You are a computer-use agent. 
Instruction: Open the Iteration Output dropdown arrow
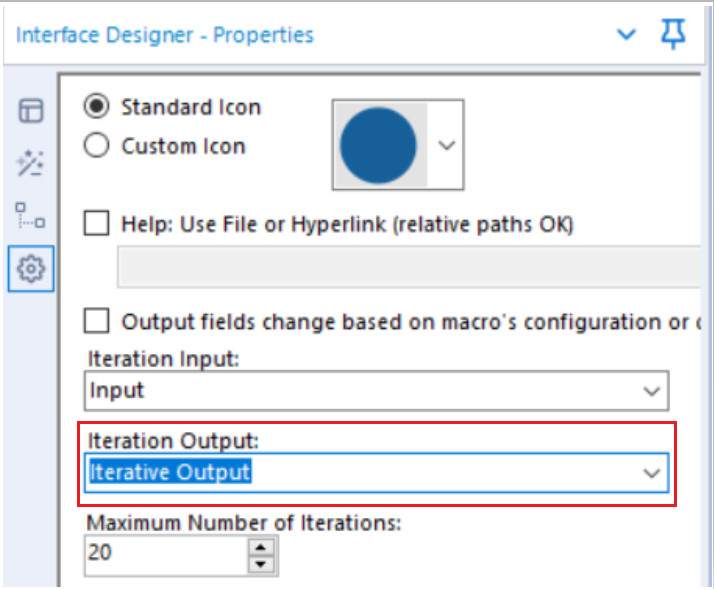tap(652, 473)
